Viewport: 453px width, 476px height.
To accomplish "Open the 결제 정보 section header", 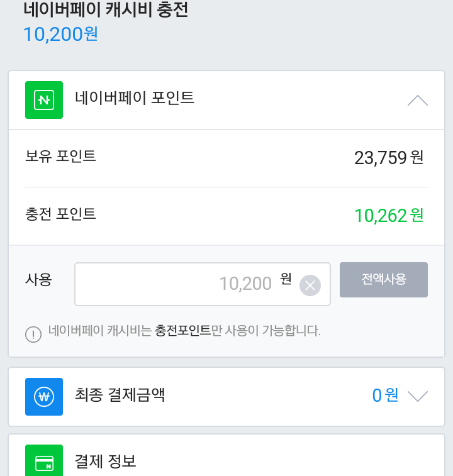I will [105, 462].
